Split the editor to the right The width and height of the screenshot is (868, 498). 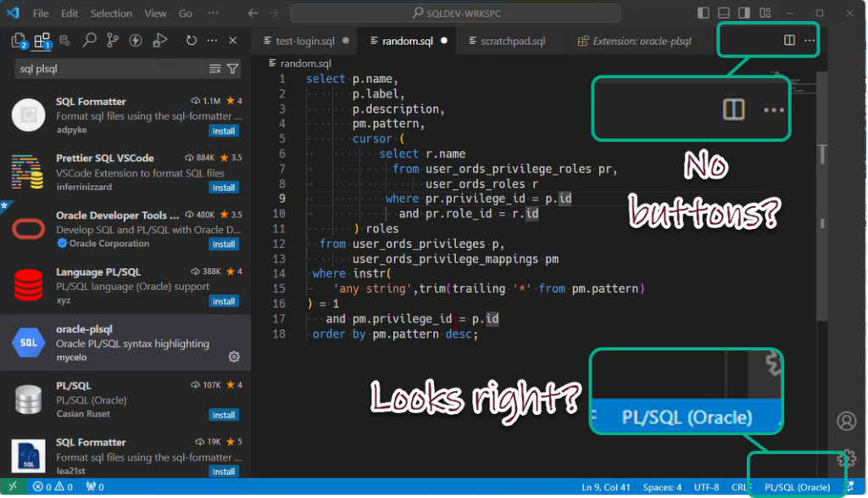point(789,40)
